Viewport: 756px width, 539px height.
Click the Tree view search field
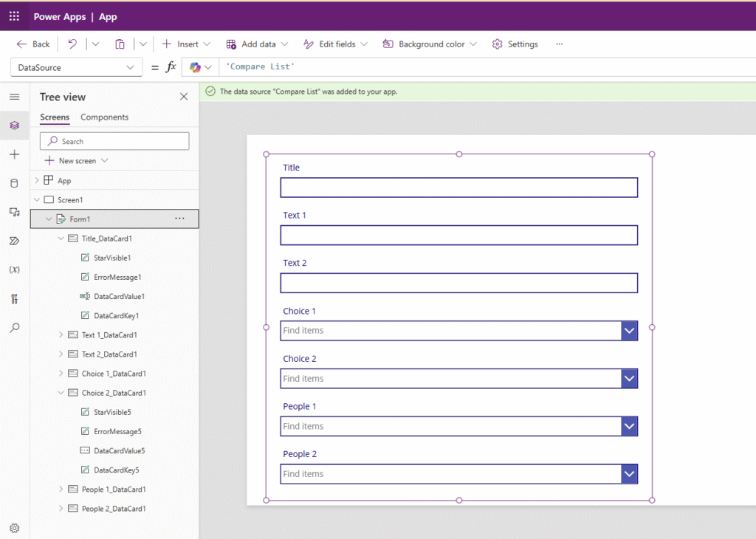(x=114, y=141)
